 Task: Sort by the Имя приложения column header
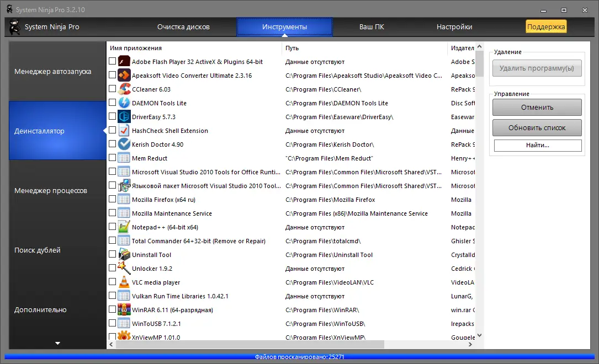click(x=194, y=48)
